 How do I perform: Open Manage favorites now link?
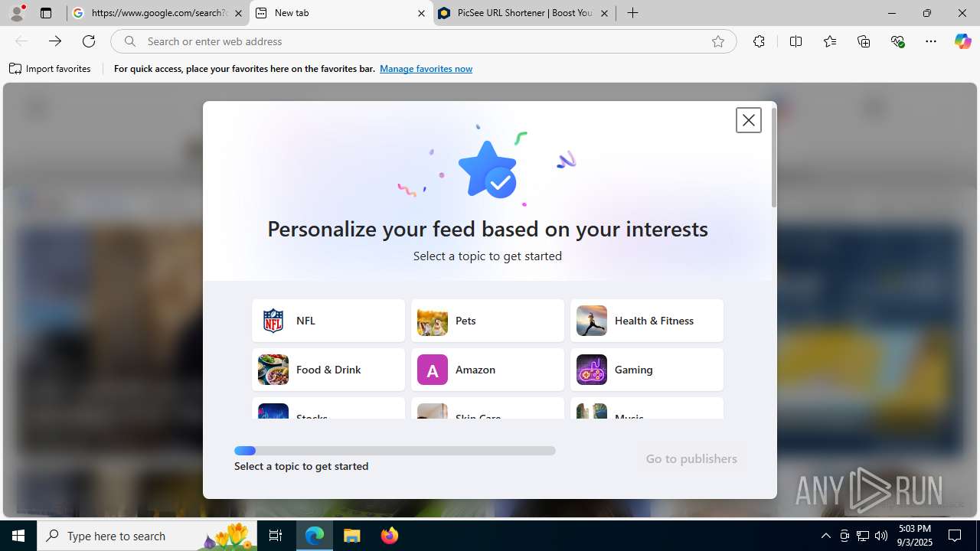[426, 69]
